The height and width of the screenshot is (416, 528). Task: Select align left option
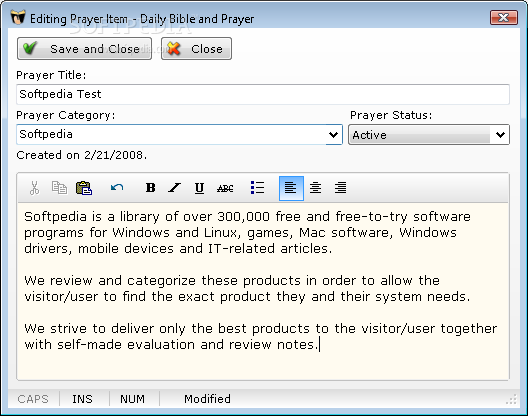291,188
